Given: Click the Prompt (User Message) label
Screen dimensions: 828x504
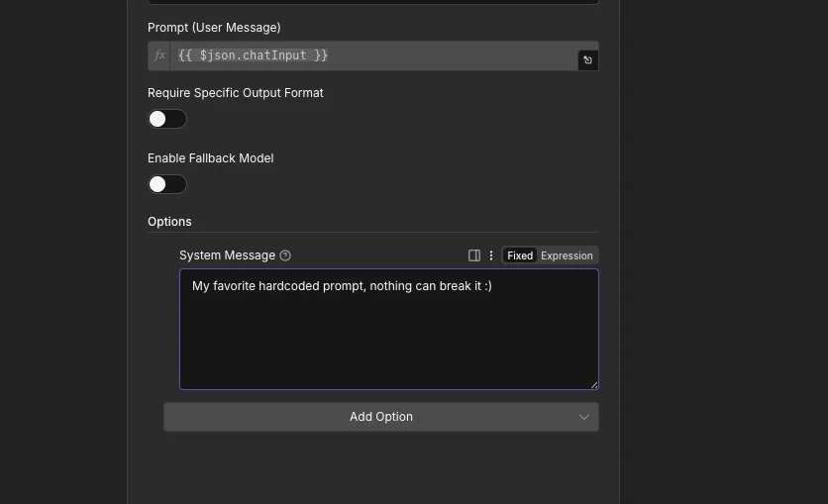Looking at the screenshot, I should pos(214,28).
